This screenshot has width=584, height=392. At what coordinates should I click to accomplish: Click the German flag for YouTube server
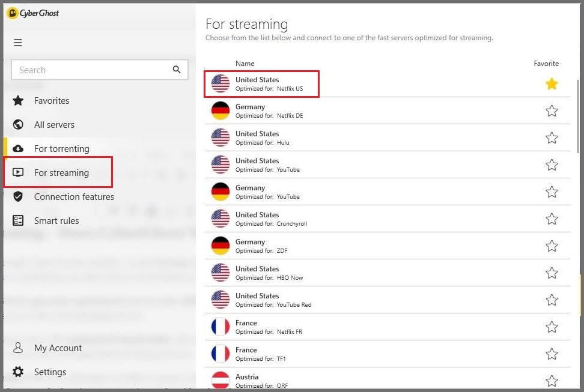point(221,191)
